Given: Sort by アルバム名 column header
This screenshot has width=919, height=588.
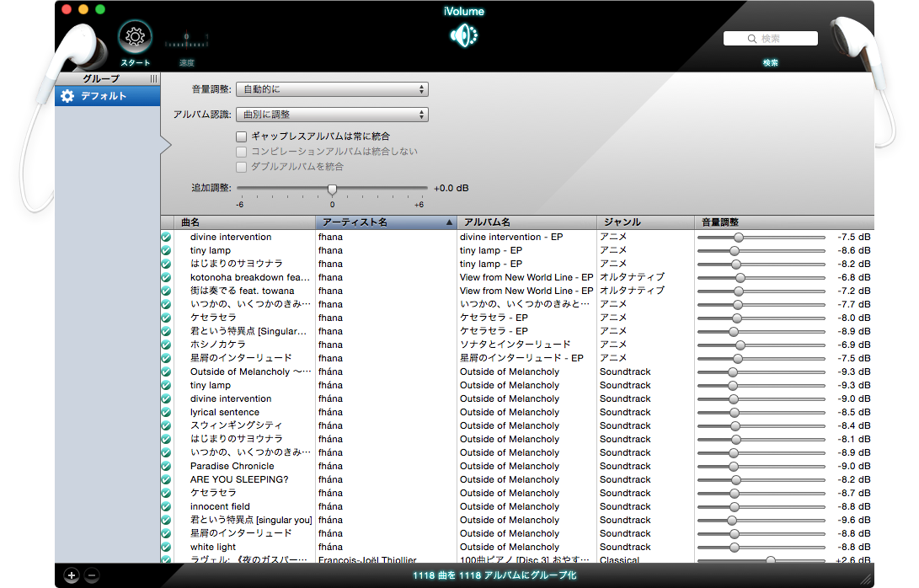Looking at the screenshot, I should pos(527,222).
